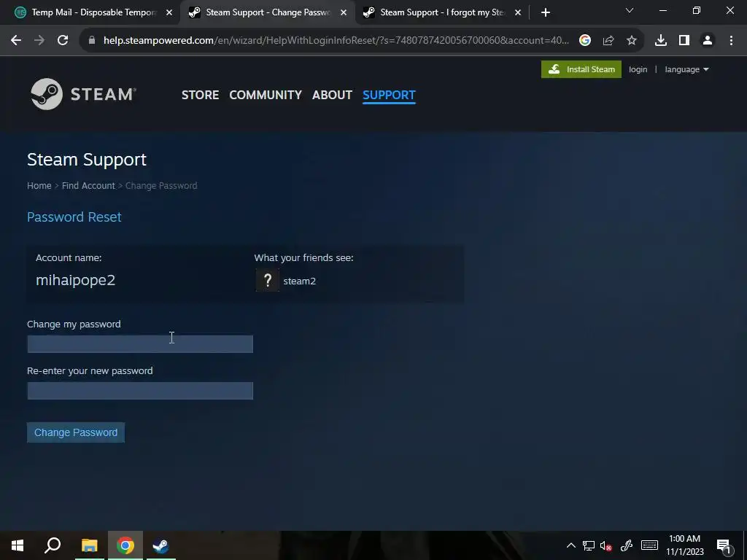Go to Home breadcrumb link
Screen dimensions: 747x560
point(39,186)
